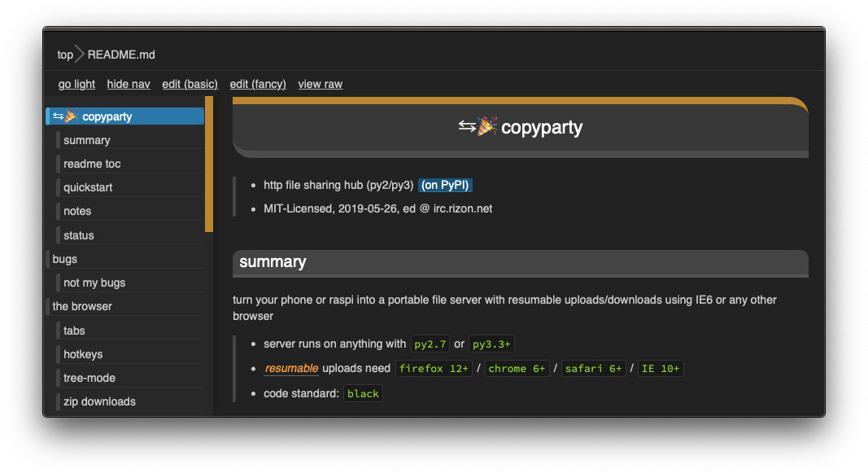The image size is (868, 473).
Task: Switch to light mode via go light
Action: tap(76, 84)
